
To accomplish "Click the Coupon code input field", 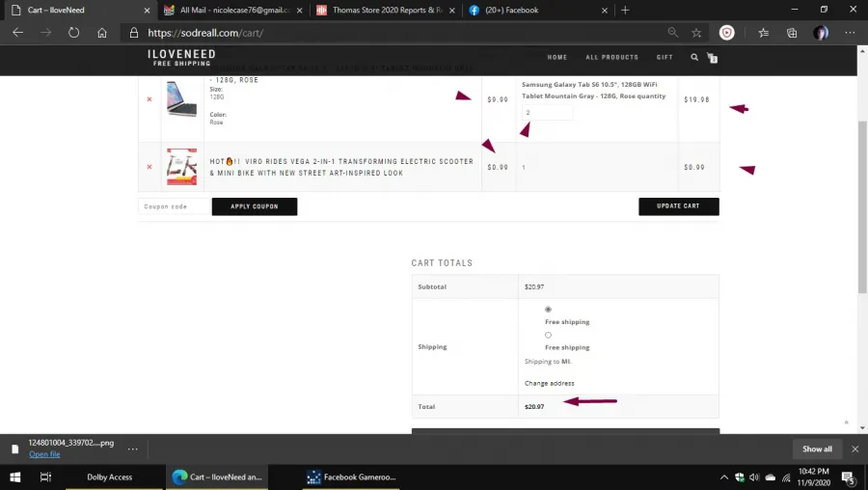I will click(x=175, y=206).
